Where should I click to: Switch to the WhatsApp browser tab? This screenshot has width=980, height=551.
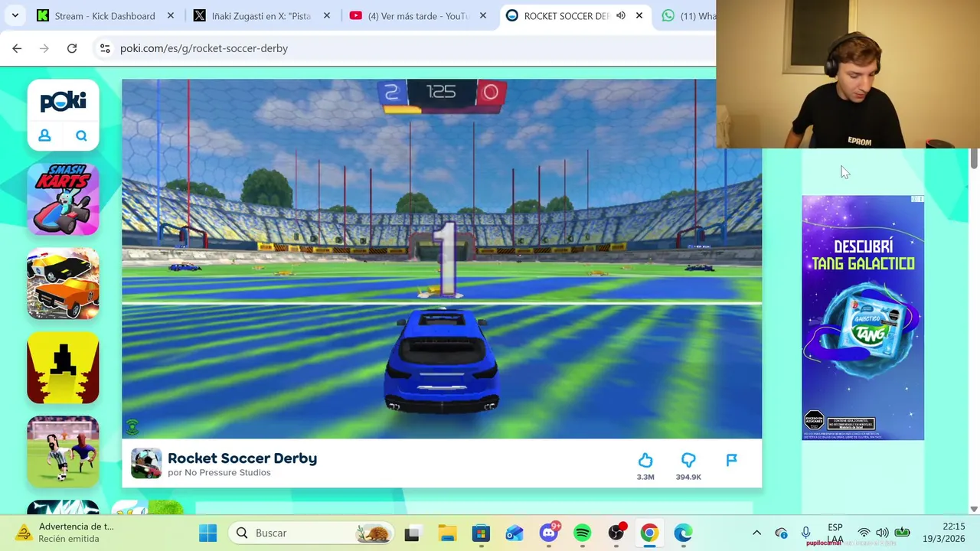point(687,15)
